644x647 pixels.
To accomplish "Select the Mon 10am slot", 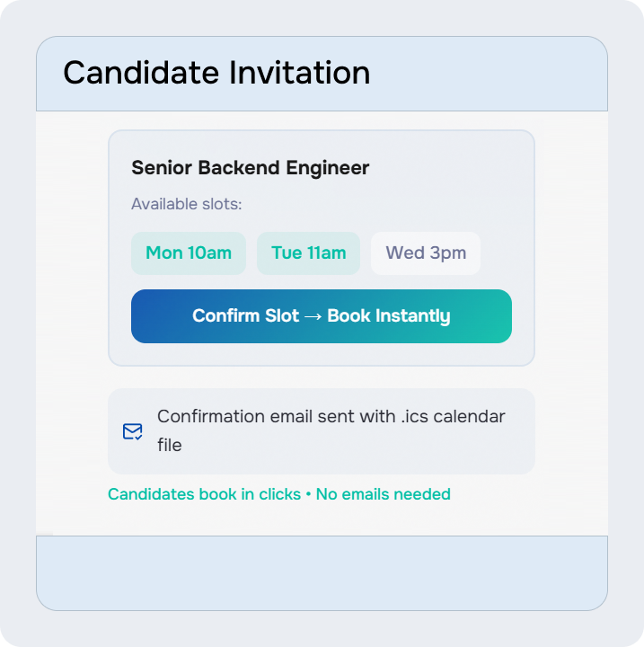I will click(189, 253).
